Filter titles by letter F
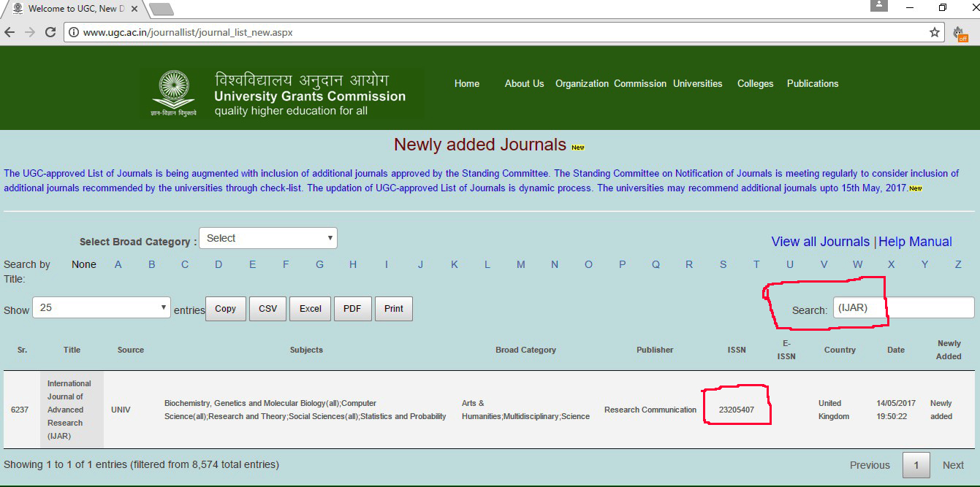The width and height of the screenshot is (980, 487). [x=286, y=264]
